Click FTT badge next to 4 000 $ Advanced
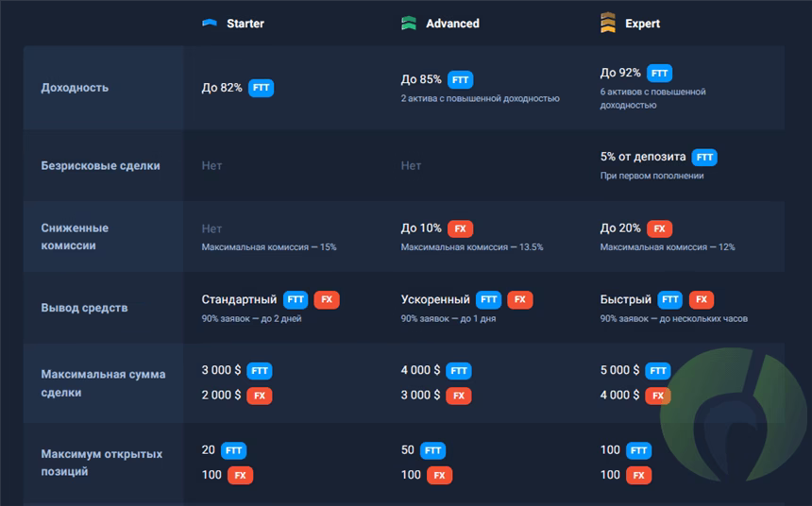Screen dimensions: 812x506 (x=459, y=371)
